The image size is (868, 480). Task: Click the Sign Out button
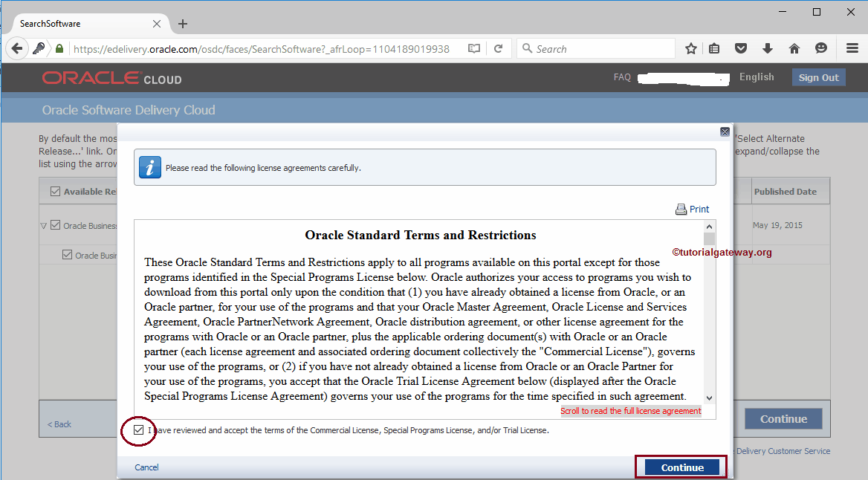pos(819,77)
